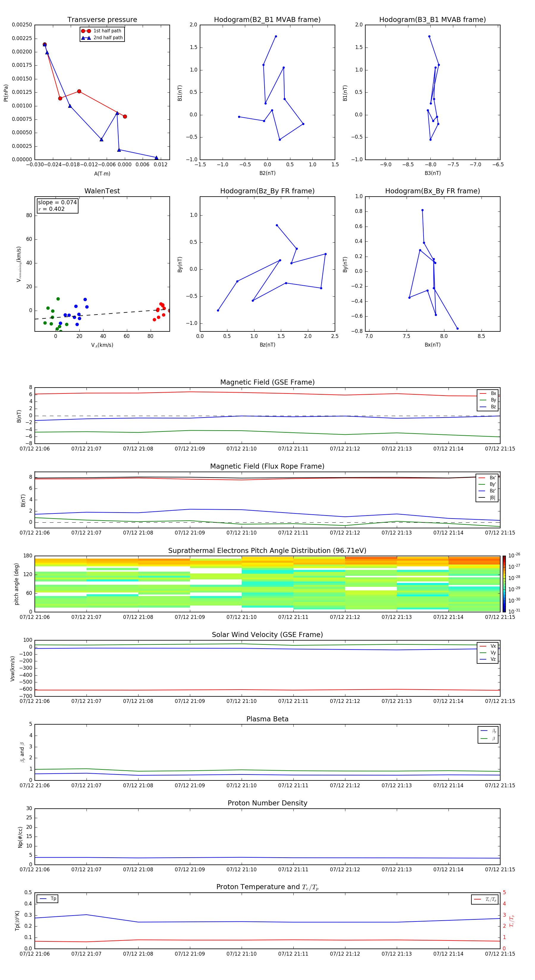Click the "A(T·m)" x-axis label
The width and height of the screenshot is (535, 980).
(102, 174)
